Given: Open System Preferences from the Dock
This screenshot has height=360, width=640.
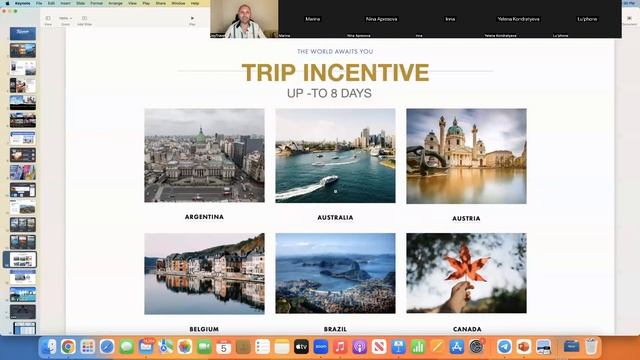Looking at the screenshot, I should point(476,347).
